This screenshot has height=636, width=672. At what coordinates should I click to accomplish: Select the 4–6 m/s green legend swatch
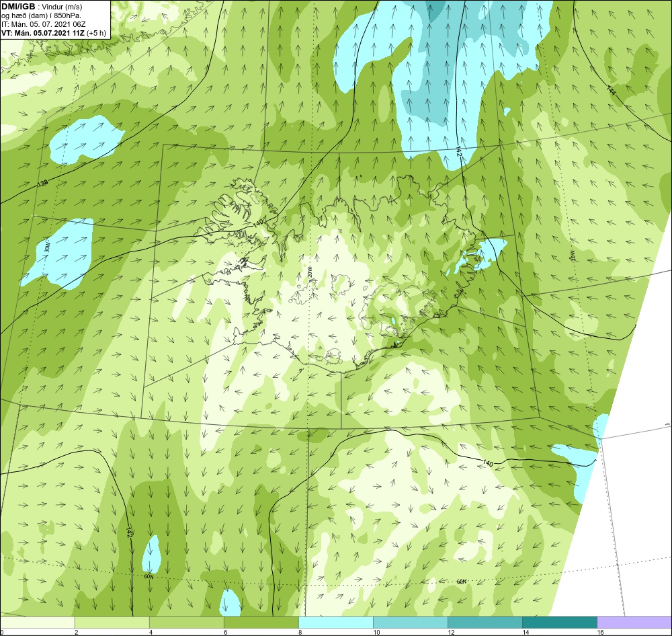[186, 623]
